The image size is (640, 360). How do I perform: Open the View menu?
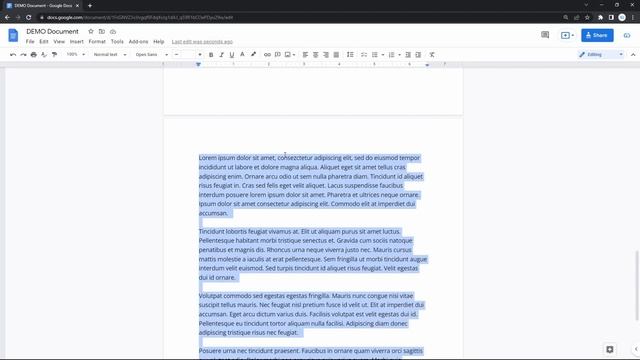pos(59,42)
